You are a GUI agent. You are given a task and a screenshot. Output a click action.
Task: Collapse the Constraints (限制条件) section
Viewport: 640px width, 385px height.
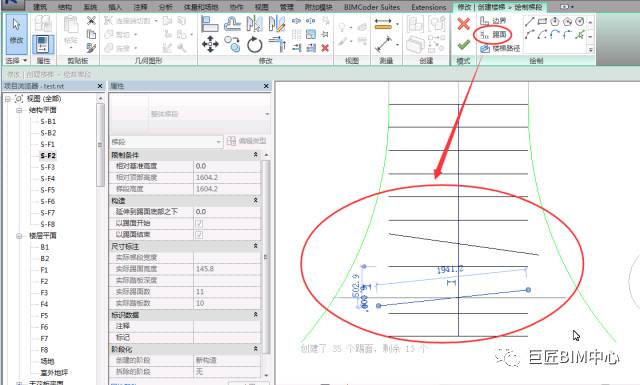[x=256, y=155]
